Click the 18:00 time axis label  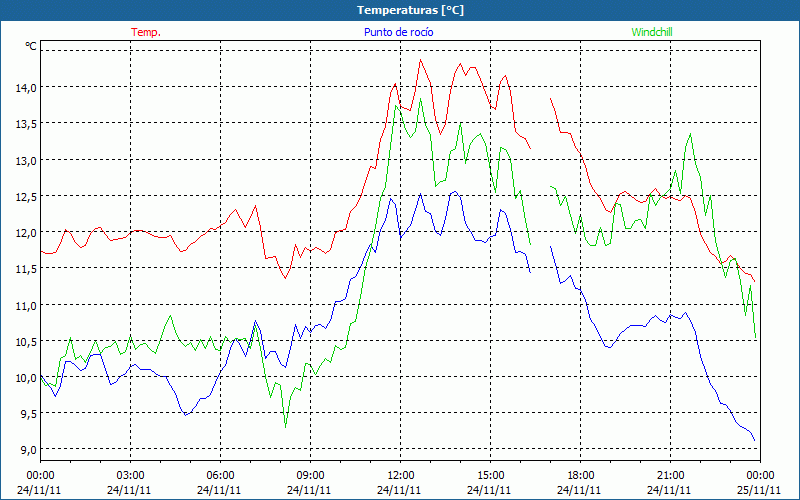(581, 476)
